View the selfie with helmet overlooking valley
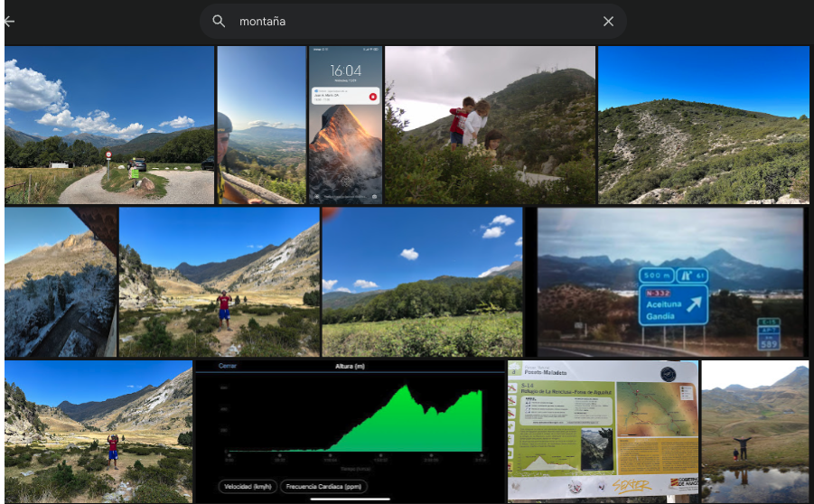 coord(261,125)
